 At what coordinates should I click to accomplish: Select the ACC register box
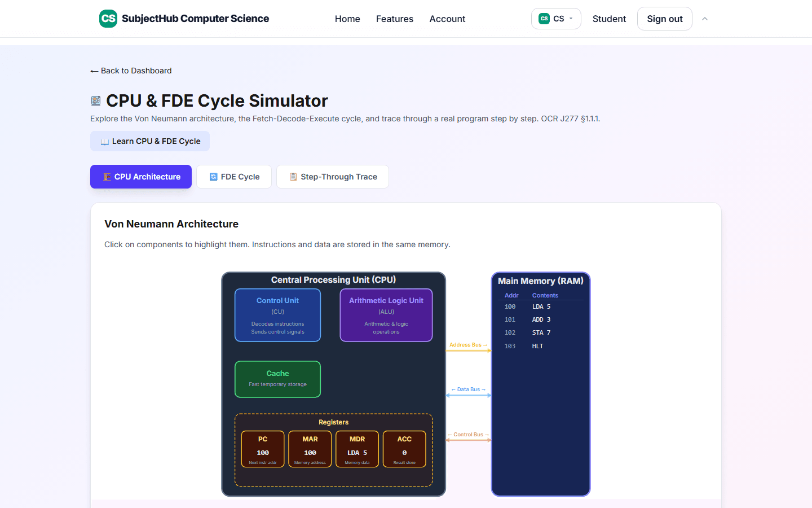click(404, 449)
